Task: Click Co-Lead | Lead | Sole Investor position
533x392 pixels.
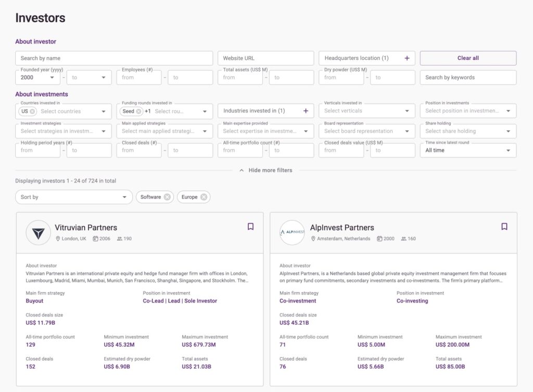Action: tap(180, 301)
